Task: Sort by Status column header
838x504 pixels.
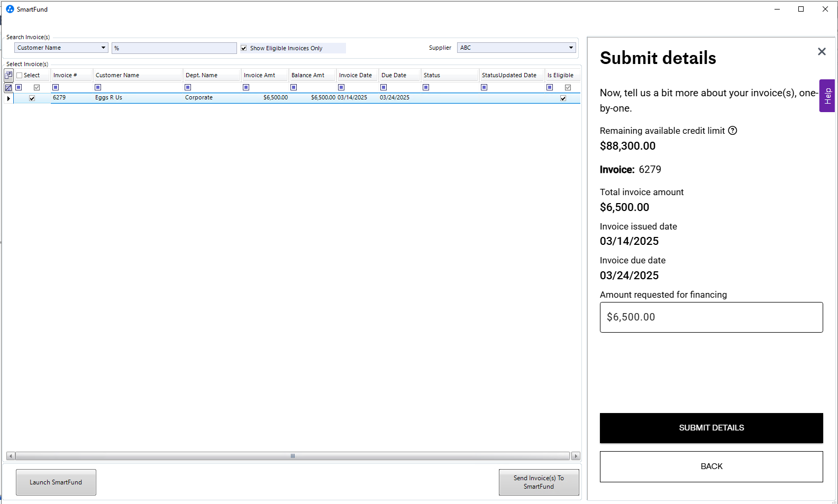Action: [450, 75]
